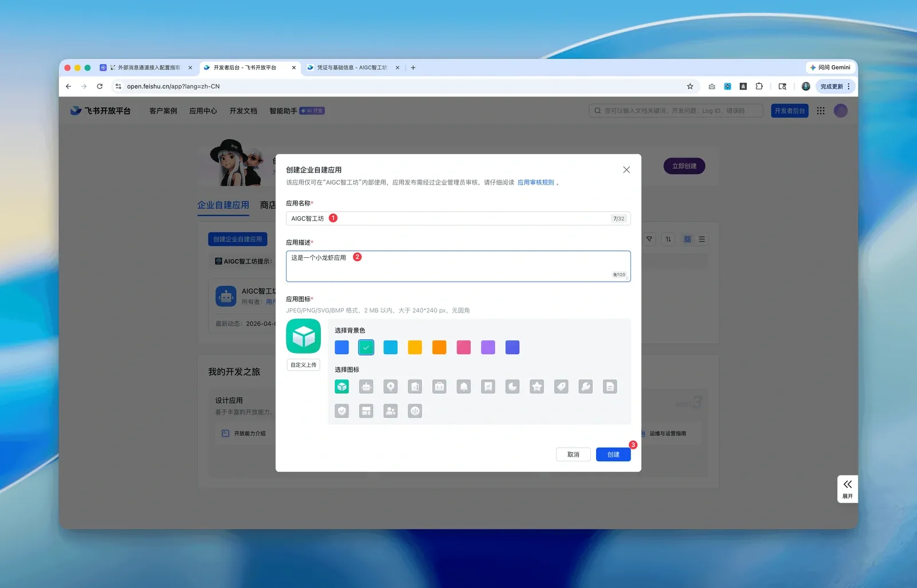Expand the 展开 side panel
Viewport: 917px width, 588px height.
(x=848, y=489)
